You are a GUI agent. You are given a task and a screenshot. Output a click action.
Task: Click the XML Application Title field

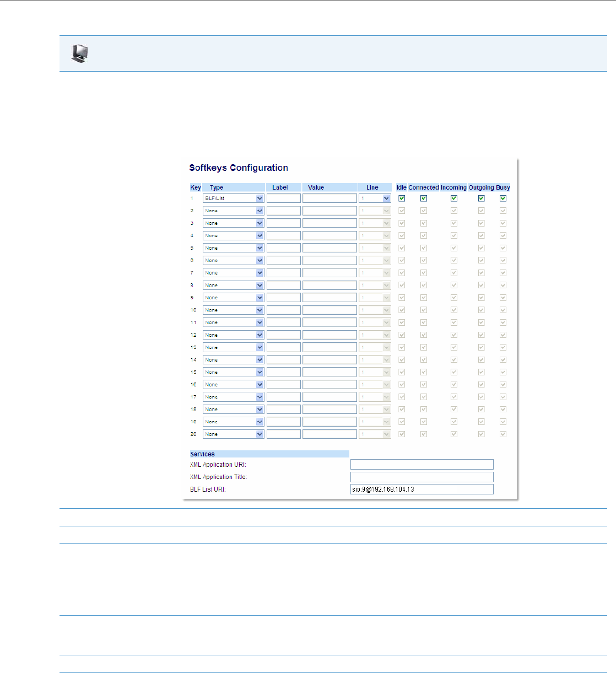(x=422, y=477)
